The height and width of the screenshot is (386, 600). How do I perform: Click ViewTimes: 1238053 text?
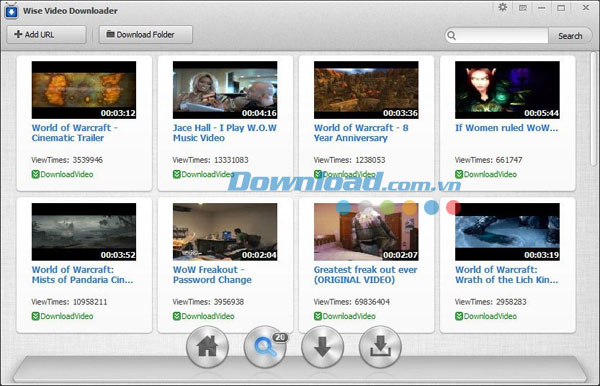[x=349, y=160]
